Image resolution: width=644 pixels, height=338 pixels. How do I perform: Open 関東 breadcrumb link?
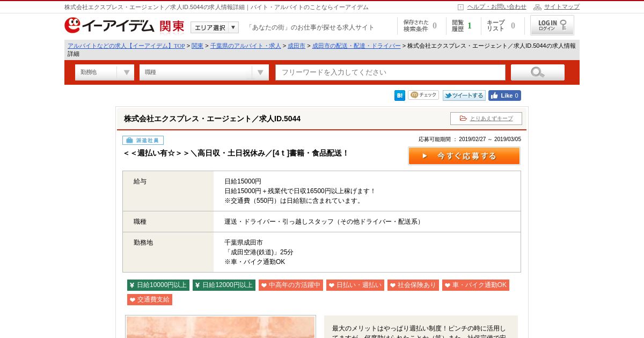(197, 46)
